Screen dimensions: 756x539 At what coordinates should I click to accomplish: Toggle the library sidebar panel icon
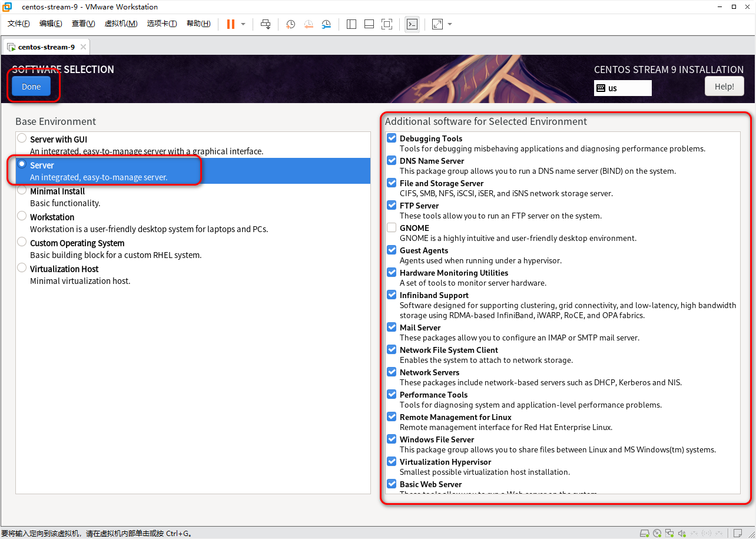click(352, 24)
